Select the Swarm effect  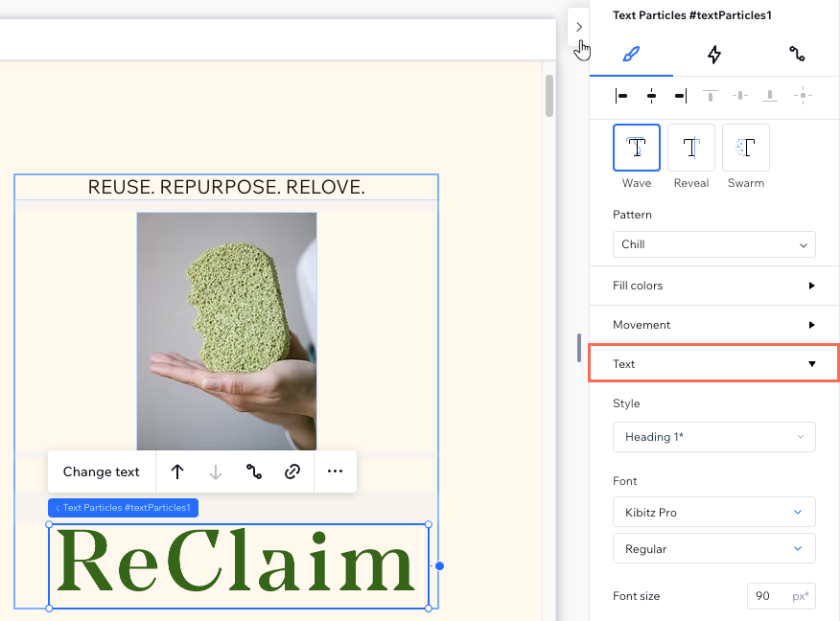pyautogui.click(x=745, y=148)
